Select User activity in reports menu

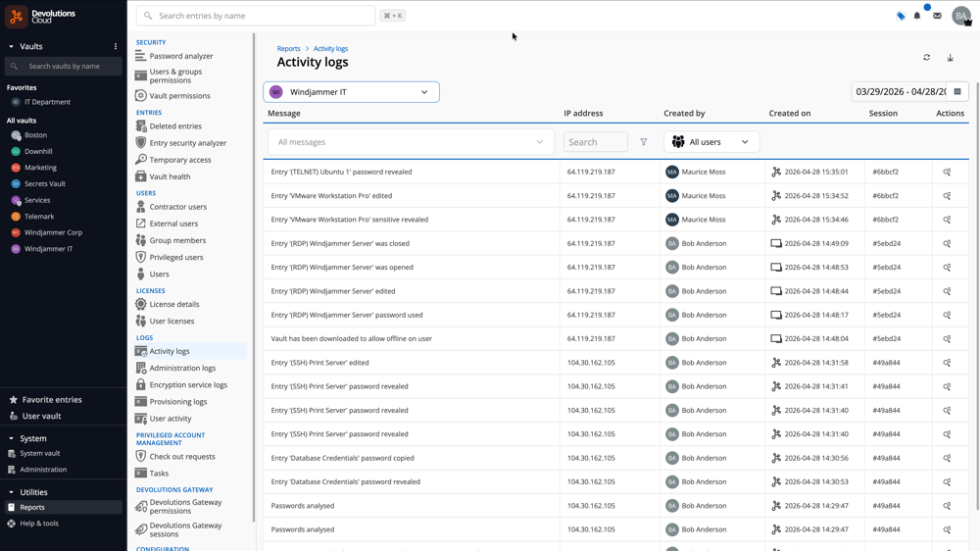pyautogui.click(x=171, y=419)
